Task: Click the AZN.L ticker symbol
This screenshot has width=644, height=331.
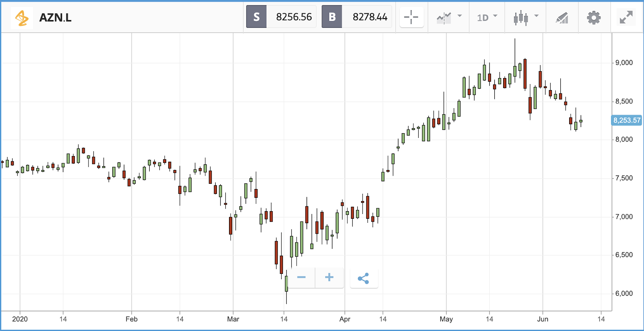Action: [56, 18]
